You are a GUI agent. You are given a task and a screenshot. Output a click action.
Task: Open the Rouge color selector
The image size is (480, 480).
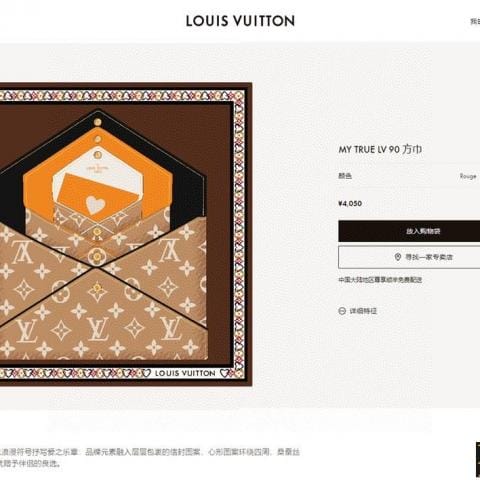(x=468, y=176)
